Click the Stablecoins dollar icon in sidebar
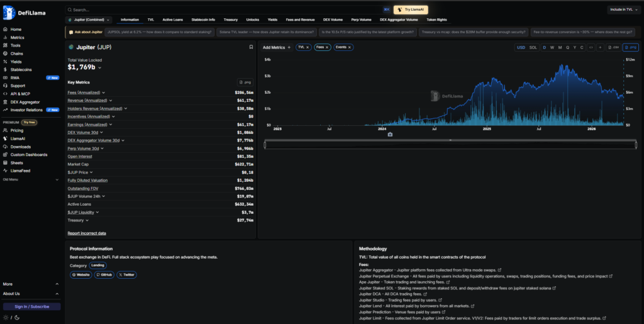The image size is (644, 324). click(5, 70)
